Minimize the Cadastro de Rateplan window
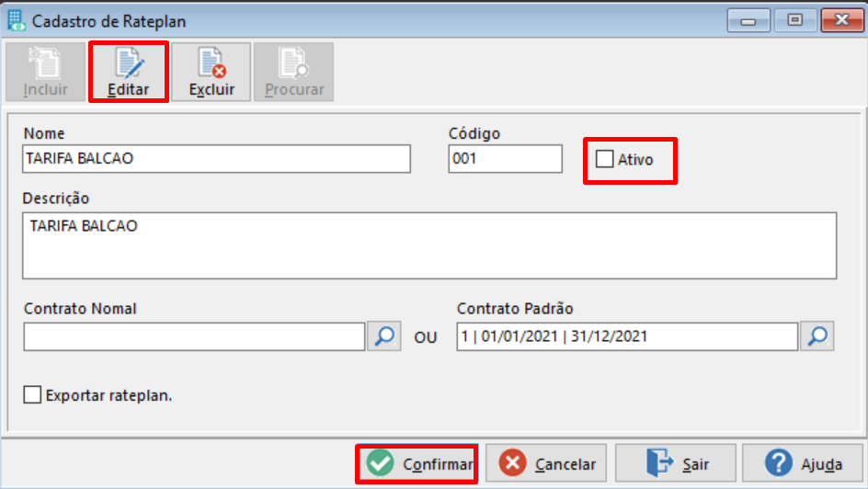The height and width of the screenshot is (489, 868). click(x=748, y=21)
